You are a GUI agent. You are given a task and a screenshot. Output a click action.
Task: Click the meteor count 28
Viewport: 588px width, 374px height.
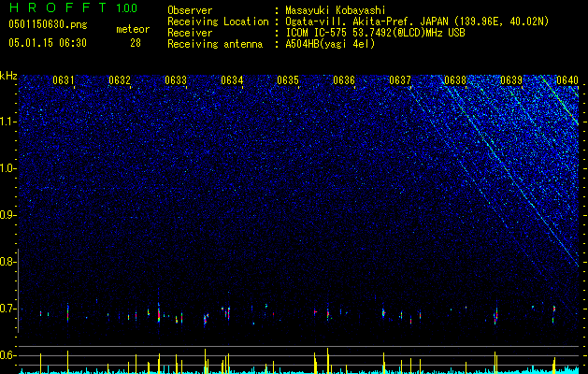tap(136, 43)
